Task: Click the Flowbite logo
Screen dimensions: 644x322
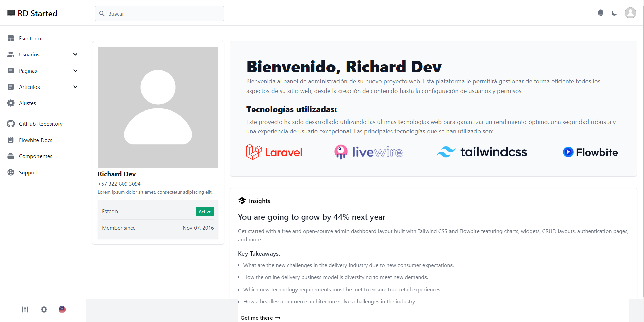Action: coord(590,152)
